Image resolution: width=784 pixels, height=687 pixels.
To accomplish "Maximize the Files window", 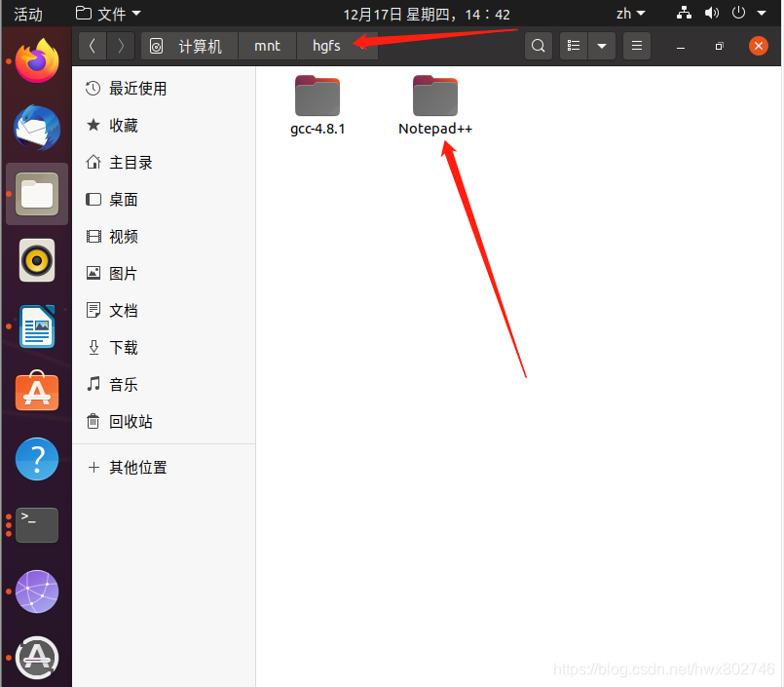I will click(x=719, y=46).
